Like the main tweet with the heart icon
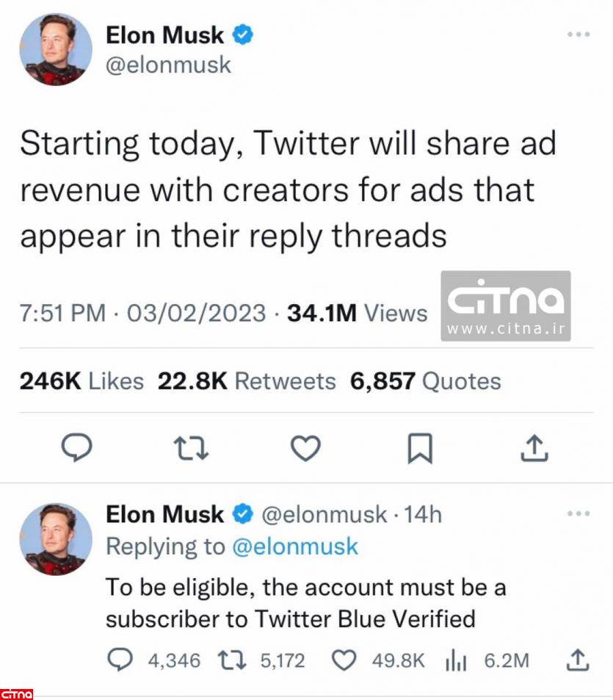Viewport: 613px width, 700px height. [305, 447]
